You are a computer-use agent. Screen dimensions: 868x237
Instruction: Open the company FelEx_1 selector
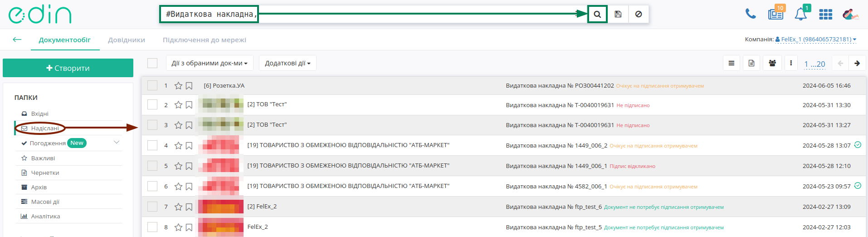click(x=816, y=39)
